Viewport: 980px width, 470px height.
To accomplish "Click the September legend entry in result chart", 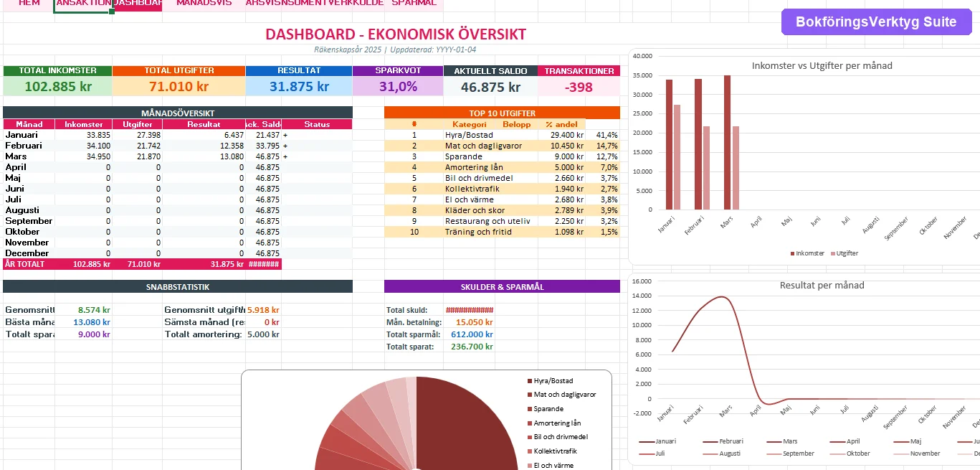I will [790, 453].
